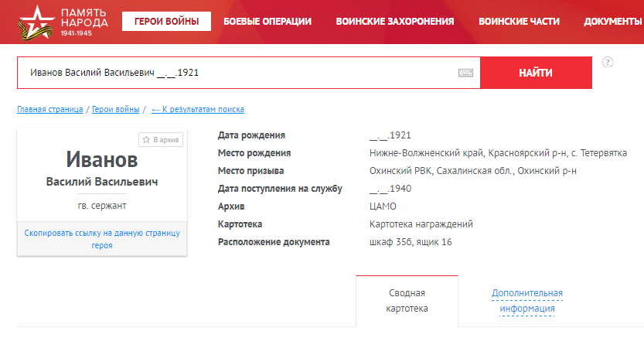Viewport: 644px width, 355px height.
Task: Click the Картотека label
Action: click(x=240, y=224)
